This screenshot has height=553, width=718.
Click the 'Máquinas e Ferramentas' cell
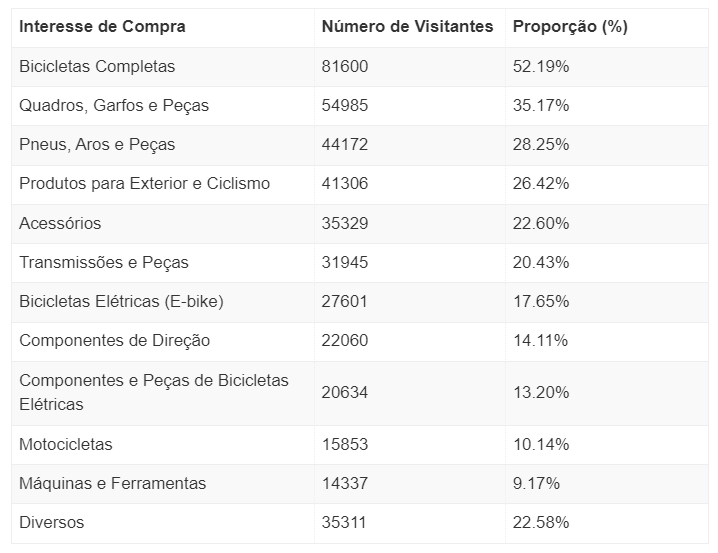(112, 483)
